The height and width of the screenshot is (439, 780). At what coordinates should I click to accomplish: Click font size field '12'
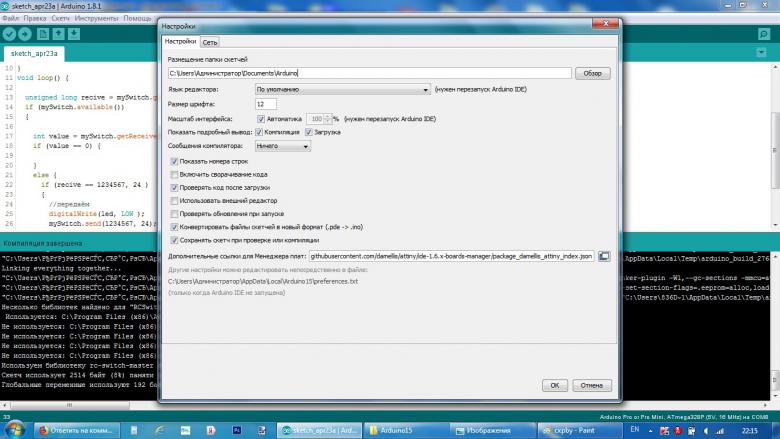266,104
